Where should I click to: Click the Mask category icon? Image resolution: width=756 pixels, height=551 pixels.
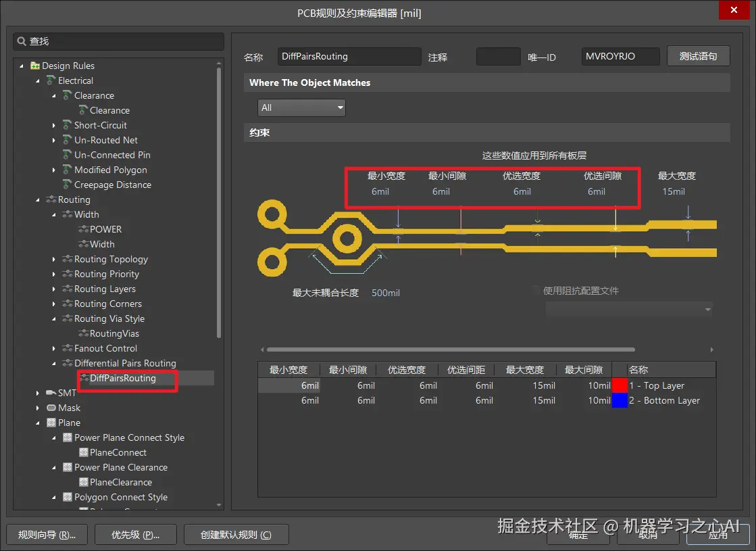51,408
